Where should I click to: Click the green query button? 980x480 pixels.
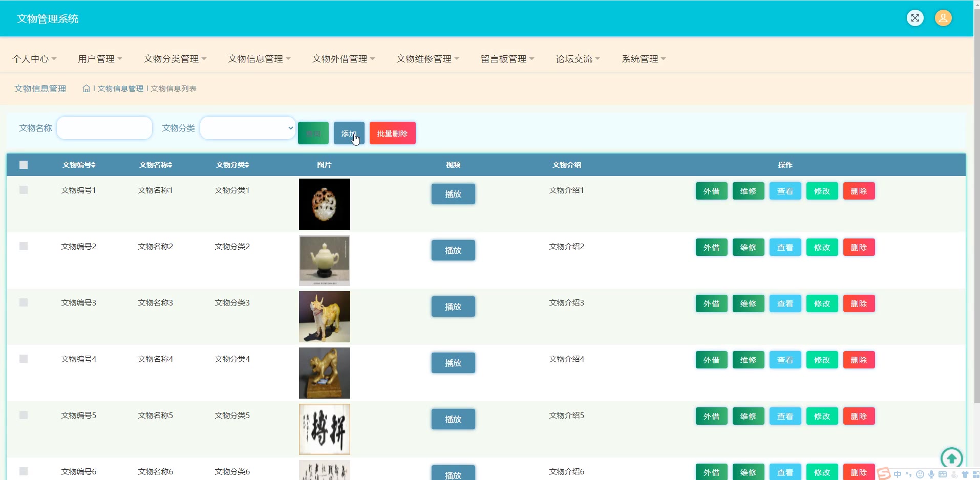(x=313, y=133)
